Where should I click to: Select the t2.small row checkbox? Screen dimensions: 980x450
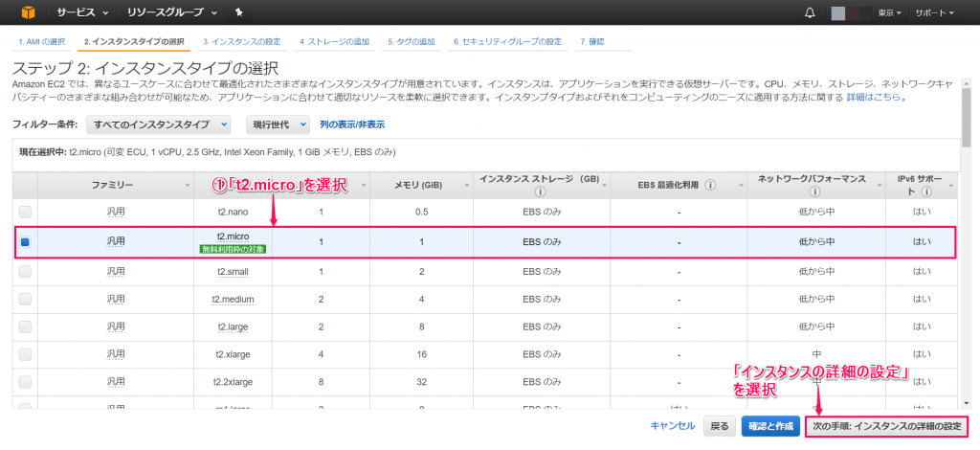[x=25, y=271]
